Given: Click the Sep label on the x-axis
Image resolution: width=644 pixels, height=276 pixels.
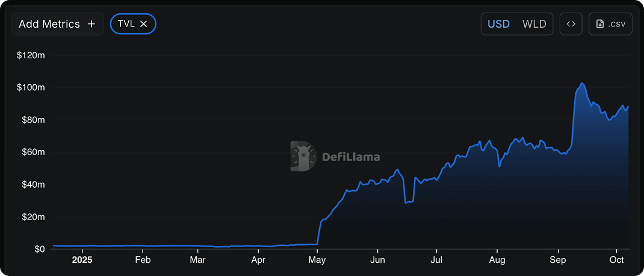Looking at the screenshot, I should pos(558,260).
